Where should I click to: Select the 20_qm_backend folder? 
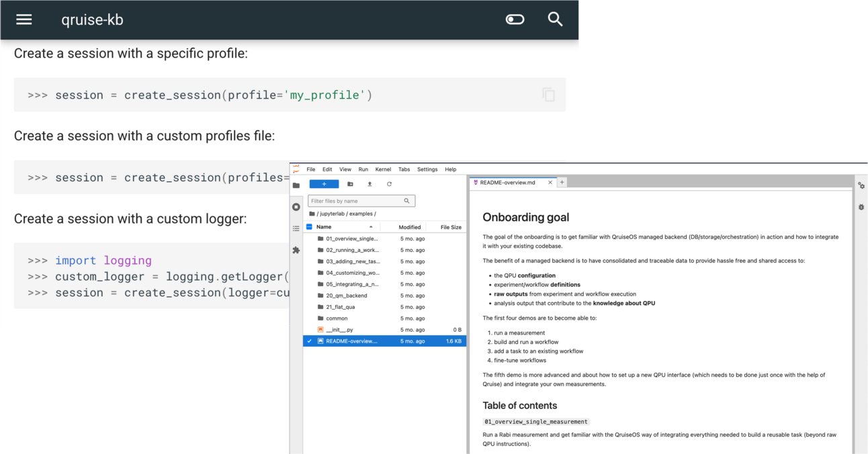(x=385, y=296)
